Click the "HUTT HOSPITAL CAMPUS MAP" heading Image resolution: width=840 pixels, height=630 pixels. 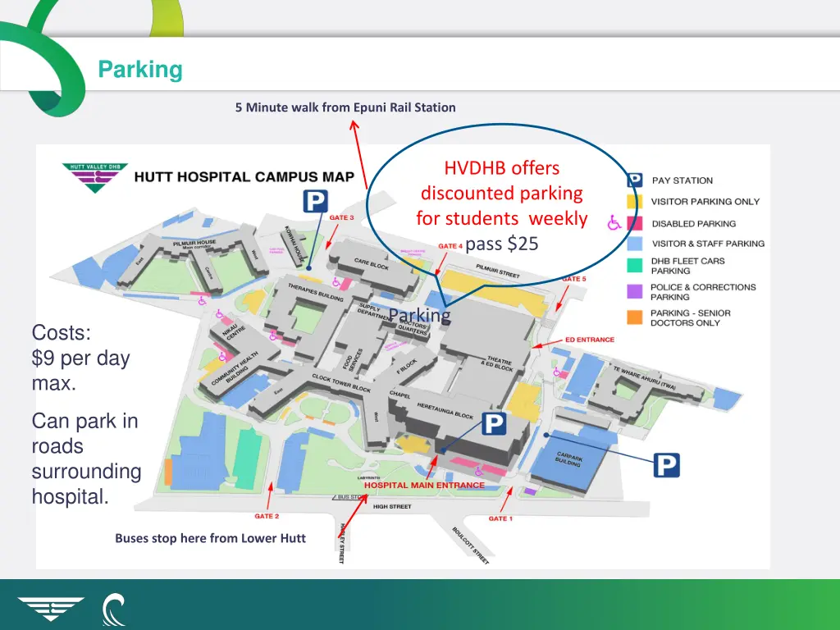click(244, 177)
